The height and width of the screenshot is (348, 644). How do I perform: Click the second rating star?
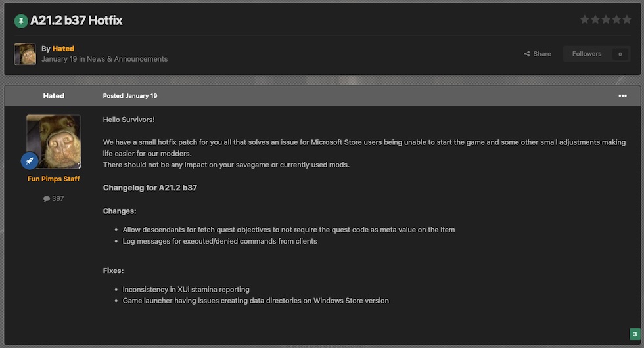coord(595,20)
